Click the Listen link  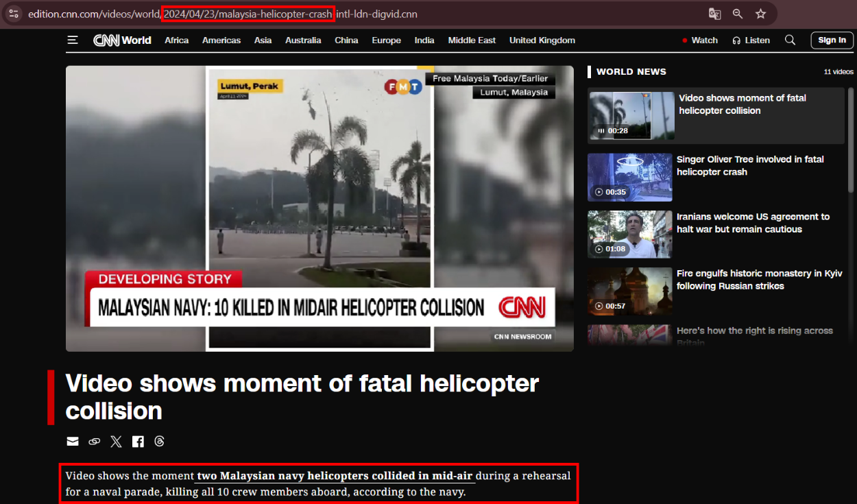751,40
